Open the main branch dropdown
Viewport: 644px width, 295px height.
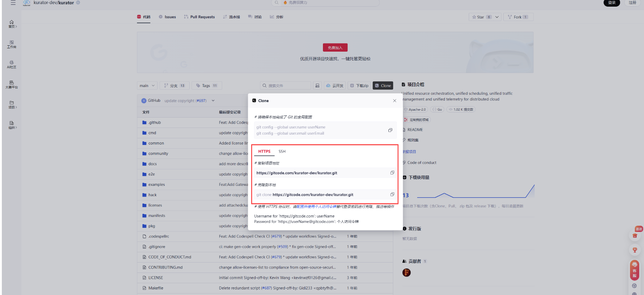pyautogui.click(x=147, y=86)
